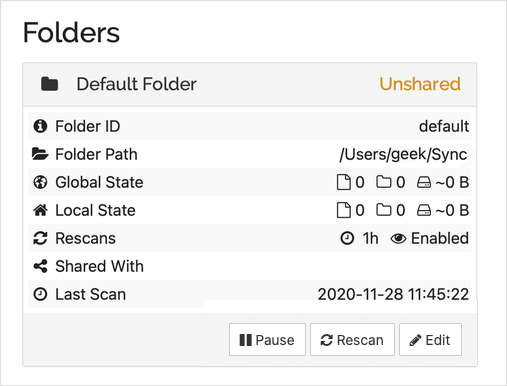Rescan the Default Folder now
Viewport: 507px width, 386px height.
(352, 339)
